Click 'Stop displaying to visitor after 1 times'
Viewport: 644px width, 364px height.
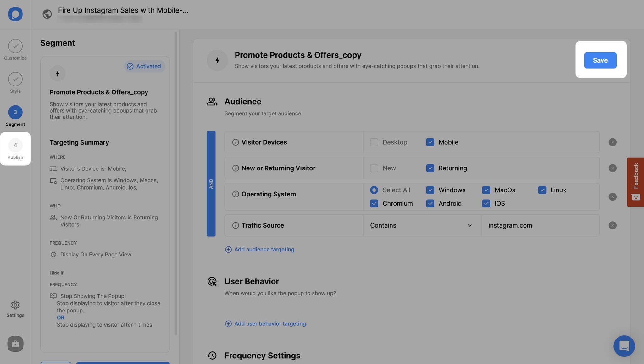[104, 325]
